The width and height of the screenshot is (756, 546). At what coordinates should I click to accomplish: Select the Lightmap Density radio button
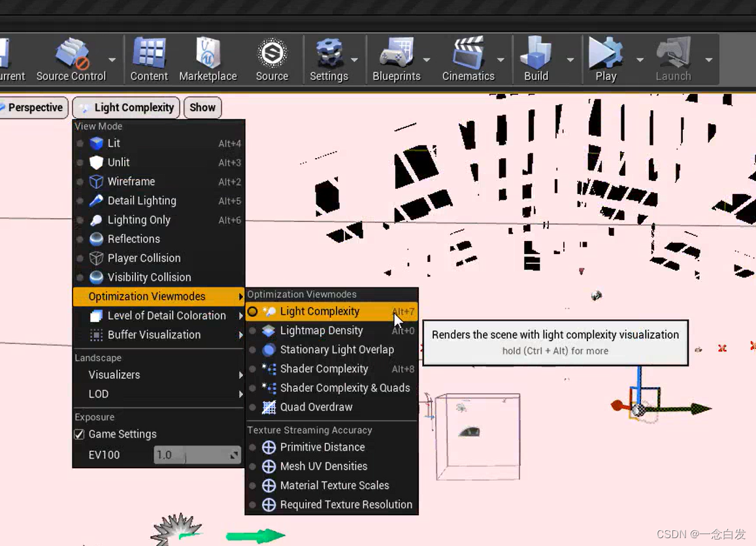[x=252, y=330]
